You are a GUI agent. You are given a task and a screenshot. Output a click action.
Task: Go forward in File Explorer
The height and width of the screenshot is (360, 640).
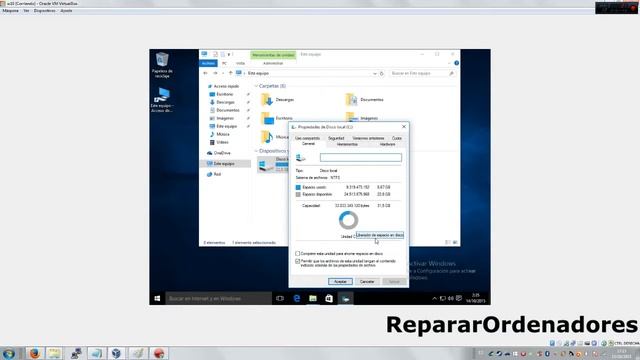point(215,73)
